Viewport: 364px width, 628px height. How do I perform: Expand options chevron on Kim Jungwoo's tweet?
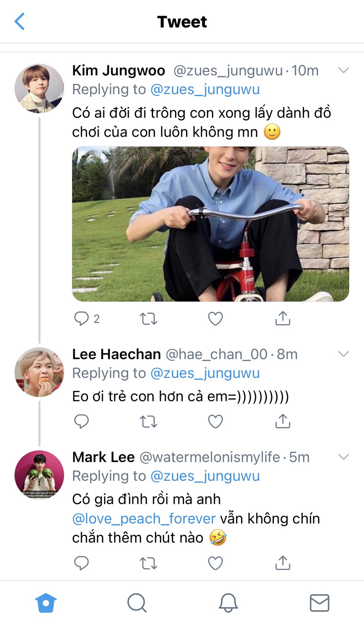click(343, 70)
